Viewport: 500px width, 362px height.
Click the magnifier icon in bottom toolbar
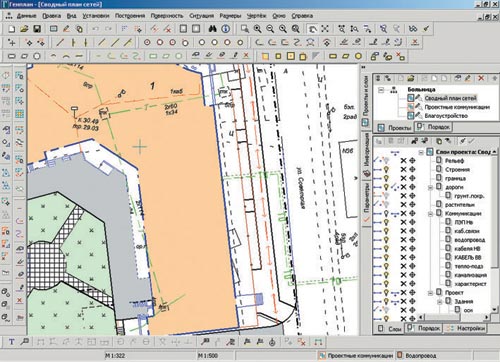(24, 342)
